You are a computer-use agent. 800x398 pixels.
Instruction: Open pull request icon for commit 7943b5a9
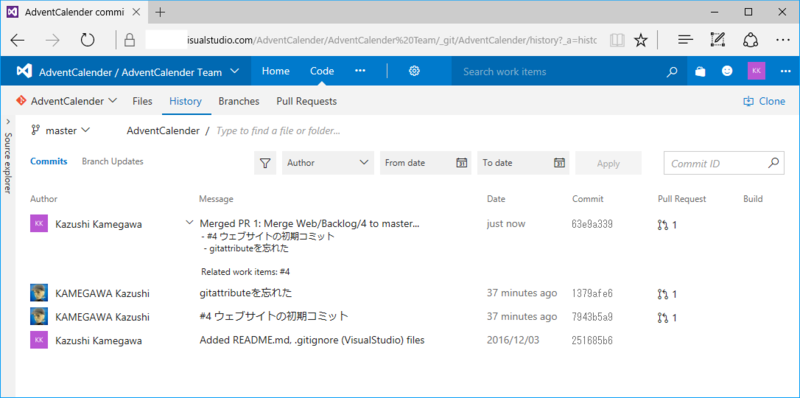click(x=662, y=318)
